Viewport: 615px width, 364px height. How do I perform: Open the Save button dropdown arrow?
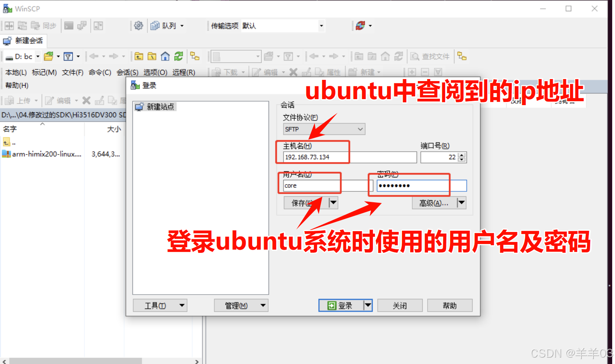pyautogui.click(x=333, y=203)
